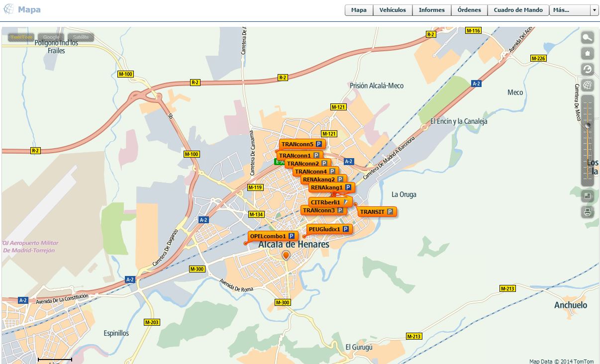Select the PEUGludix1 vehicle label
This screenshot has width=600, height=364.
(324, 229)
